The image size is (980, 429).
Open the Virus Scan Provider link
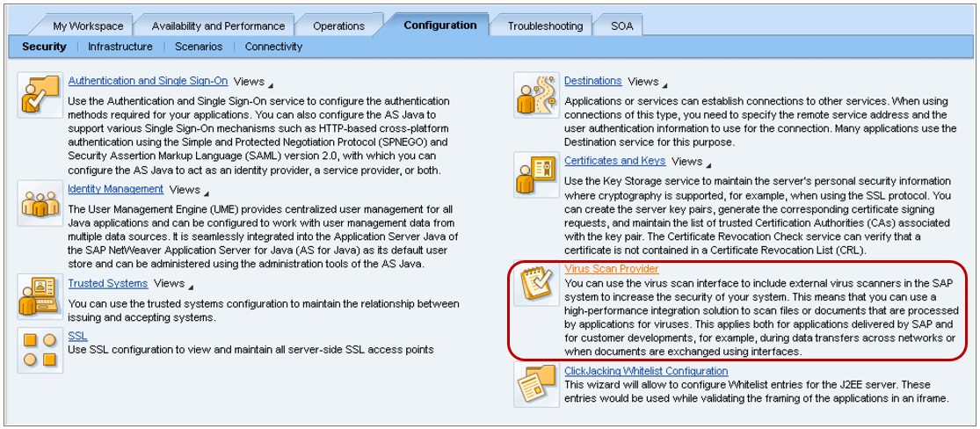click(x=611, y=269)
